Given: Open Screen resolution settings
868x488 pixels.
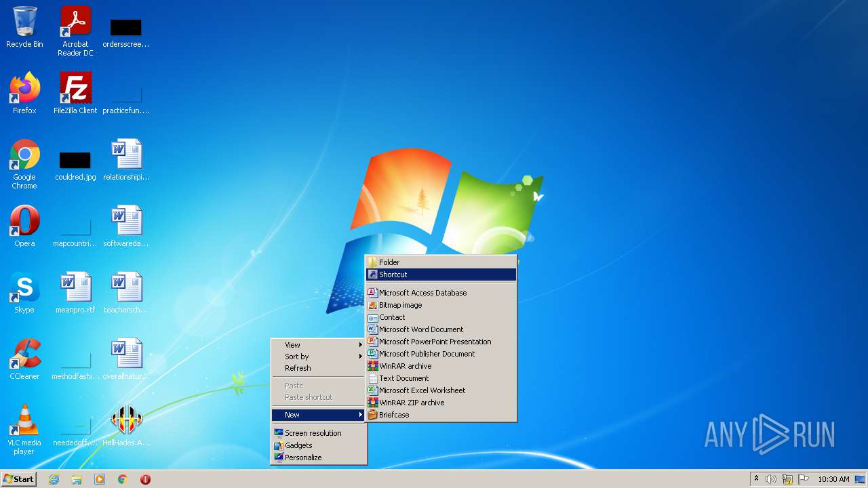Looking at the screenshot, I should click(319, 433).
